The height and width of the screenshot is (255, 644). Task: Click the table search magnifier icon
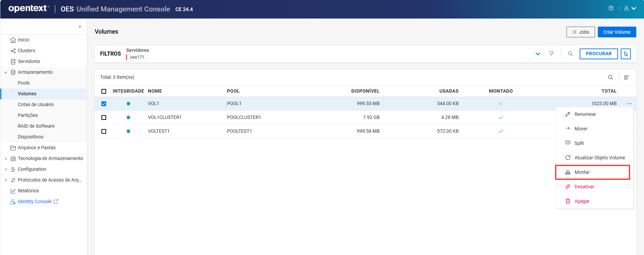[610, 77]
